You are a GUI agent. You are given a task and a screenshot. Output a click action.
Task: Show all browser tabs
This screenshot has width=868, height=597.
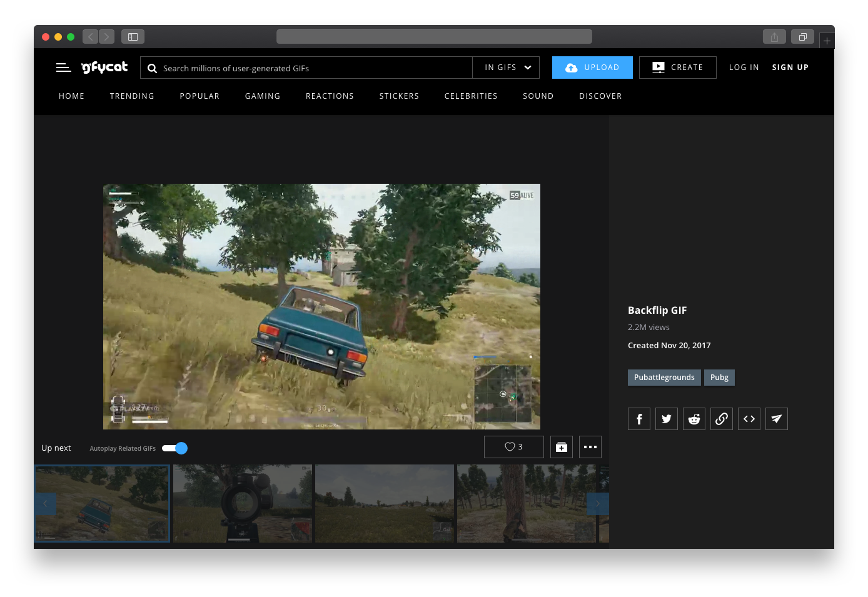(x=803, y=37)
